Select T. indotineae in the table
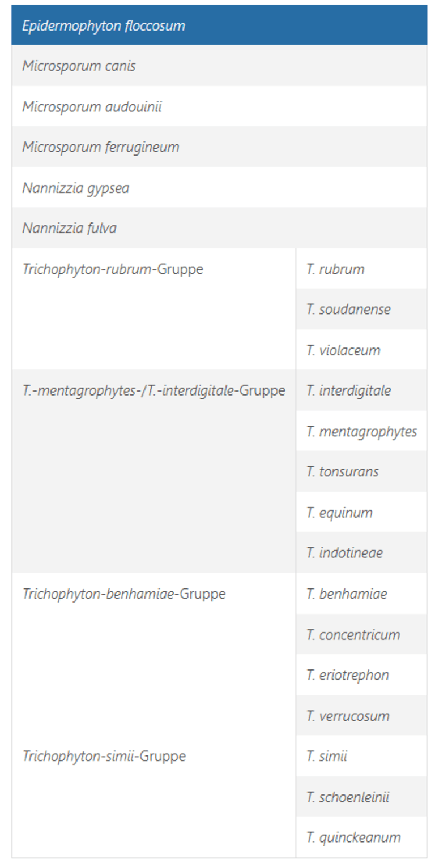Screen dimensions: 435x868 344,553
